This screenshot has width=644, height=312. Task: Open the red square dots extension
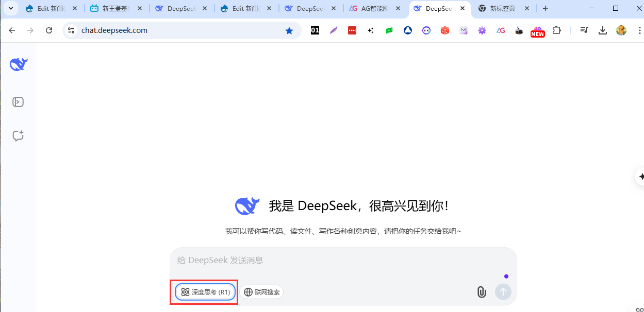click(352, 30)
